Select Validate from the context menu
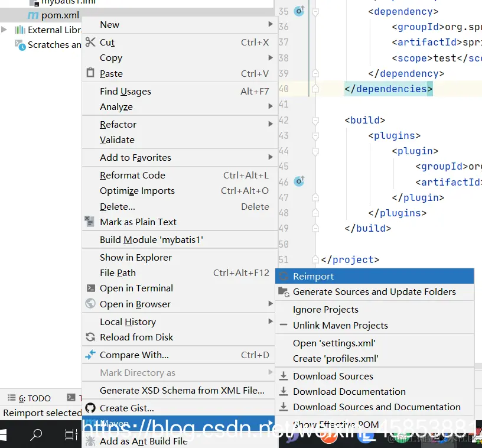The width and height of the screenshot is (482, 448). coord(180,139)
